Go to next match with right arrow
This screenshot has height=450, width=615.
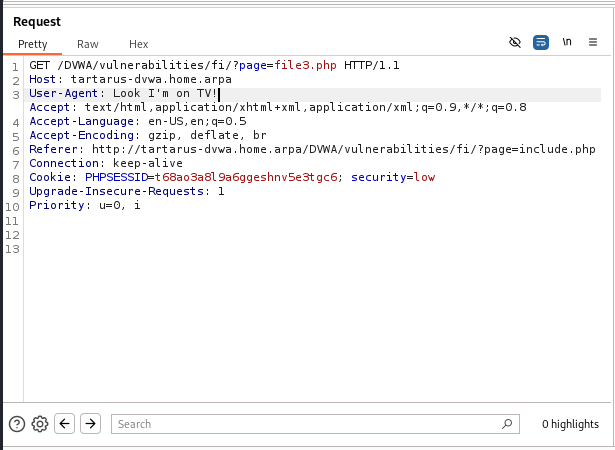[x=90, y=423]
